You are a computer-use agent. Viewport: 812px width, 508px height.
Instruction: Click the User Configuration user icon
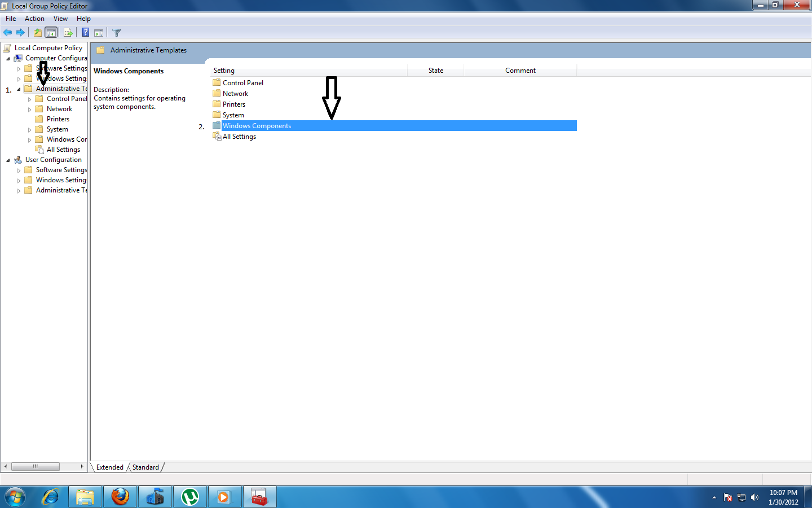(18, 160)
